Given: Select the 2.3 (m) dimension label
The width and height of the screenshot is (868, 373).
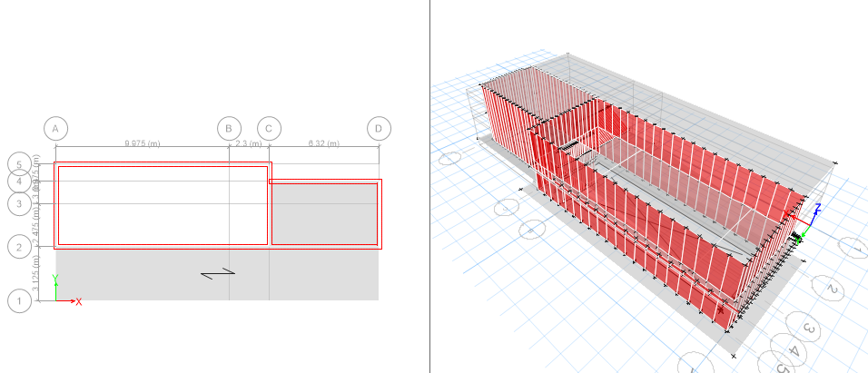Looking at the screenshot, I should 249,143.
